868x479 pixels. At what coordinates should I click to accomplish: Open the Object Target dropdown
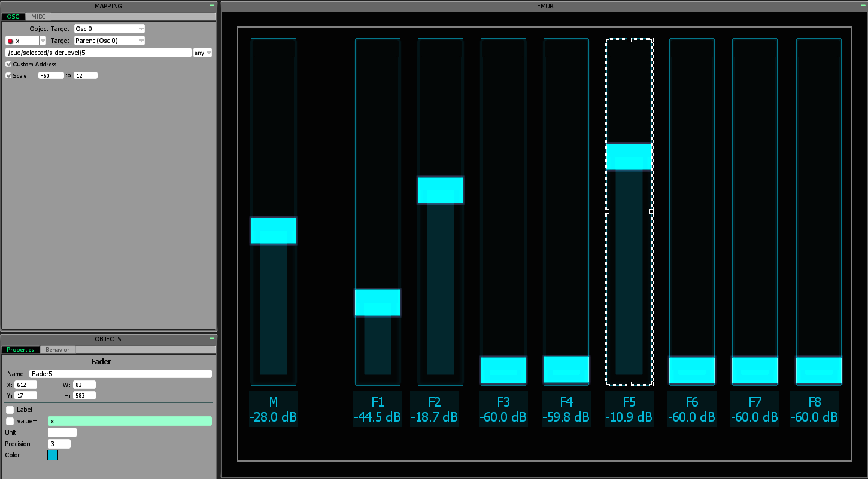click(x=141, y=29)
